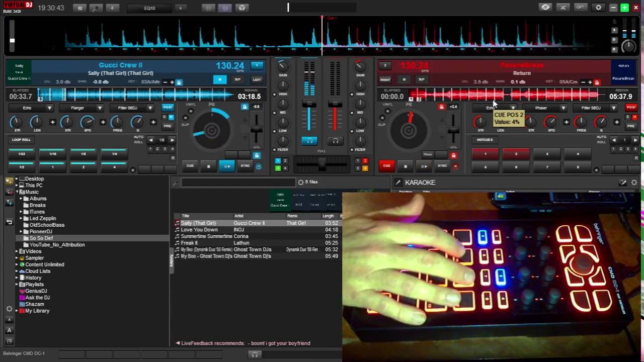This screenshot has width=644, height=362.
Task: Play/pause the right deck
Action: 424,166
